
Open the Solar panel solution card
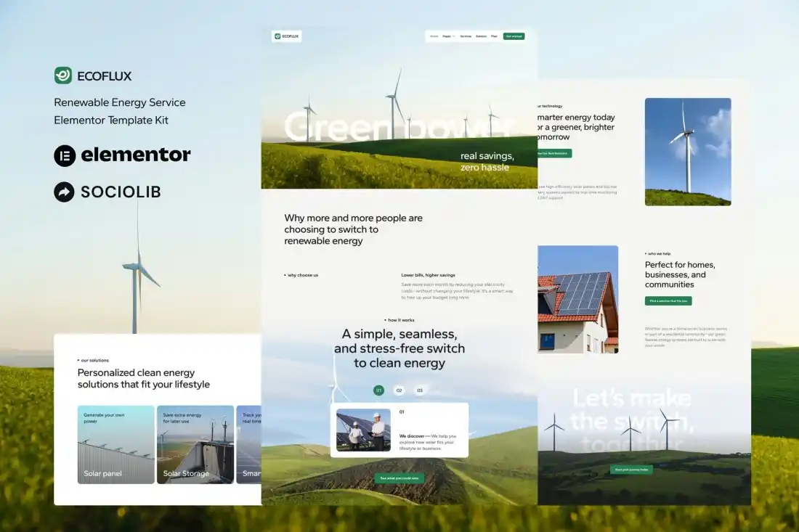pos(116,444)
